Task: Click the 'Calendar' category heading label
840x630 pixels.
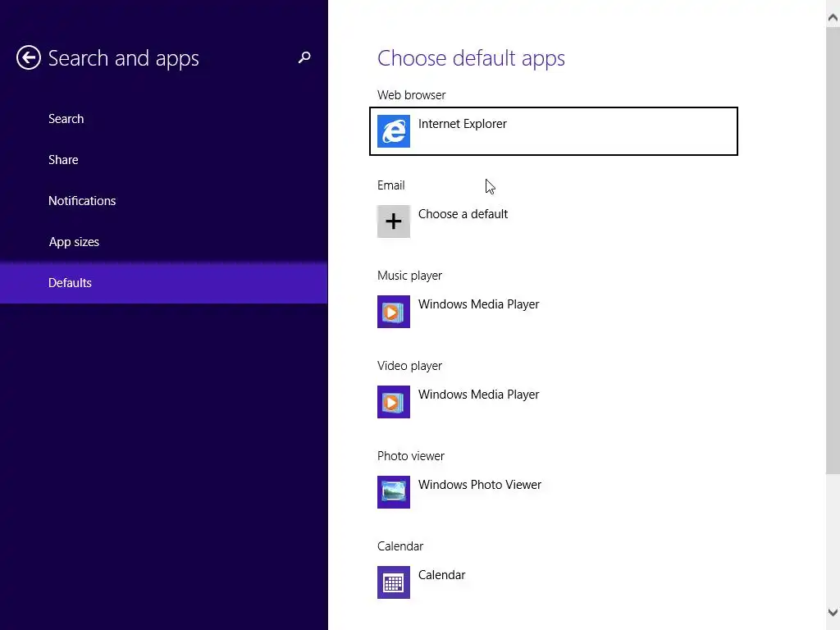Action: (x=400, y=546)
